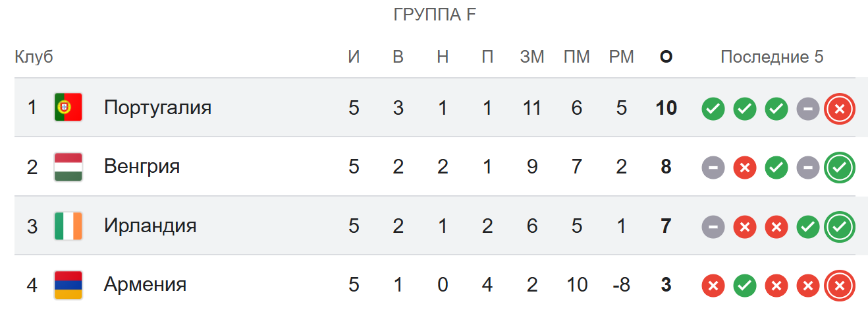This screenshot has height=312, width=868.
Task: Click the Portugal flag icon
Action: coord(68,108)
